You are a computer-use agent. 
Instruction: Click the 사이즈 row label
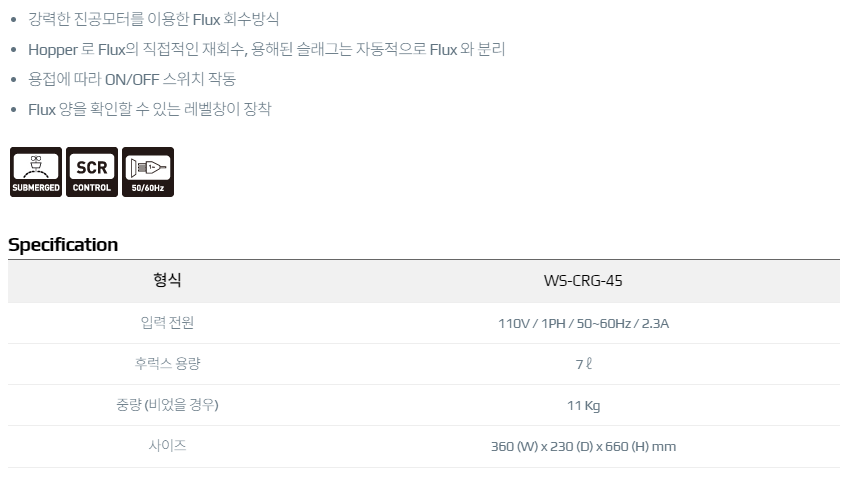(x=167, y=445)
